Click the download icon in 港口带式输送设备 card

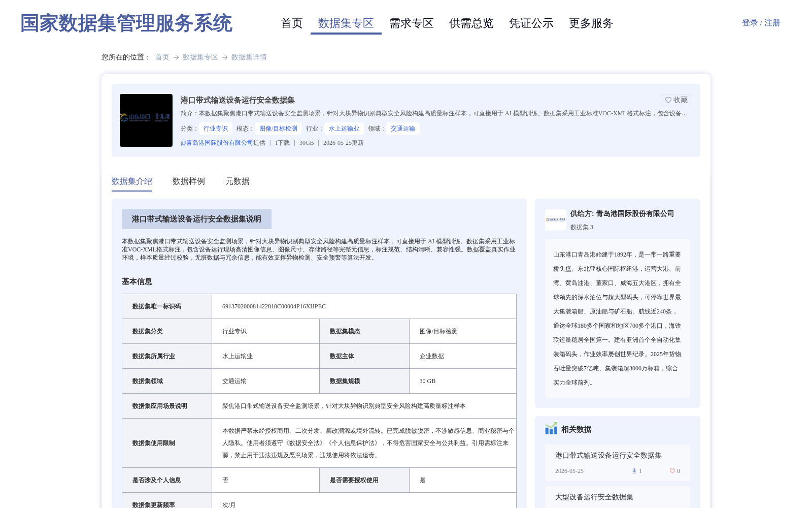click(x=634, y=471)
